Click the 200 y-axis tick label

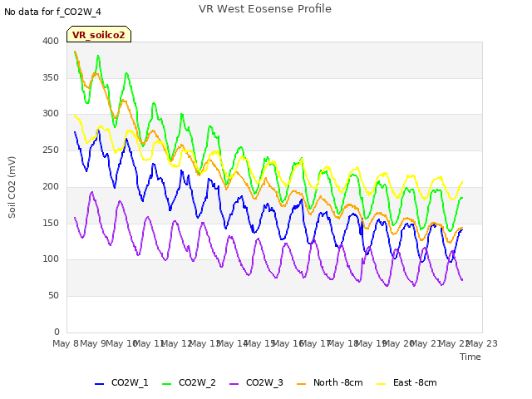tap(51, 186)
